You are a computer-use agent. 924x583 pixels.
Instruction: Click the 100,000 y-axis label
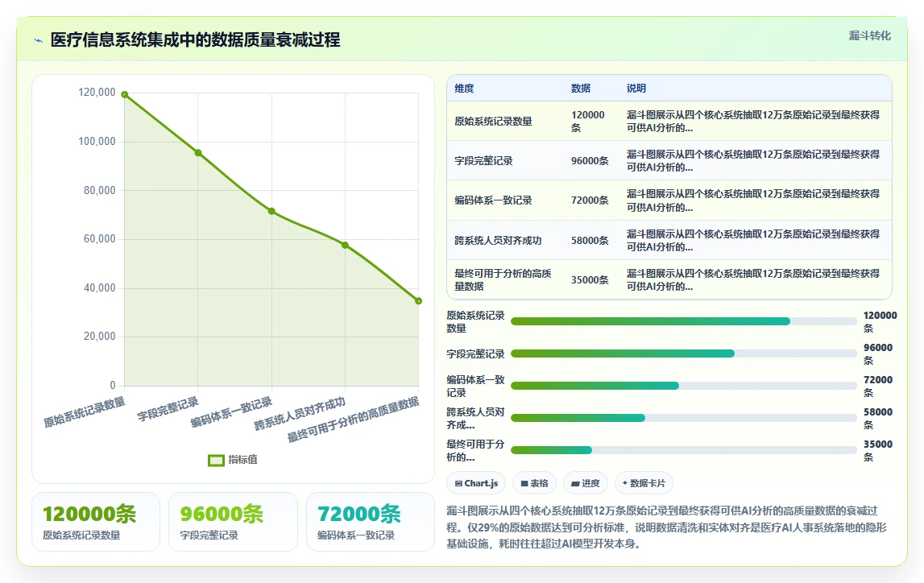[97, 142]
